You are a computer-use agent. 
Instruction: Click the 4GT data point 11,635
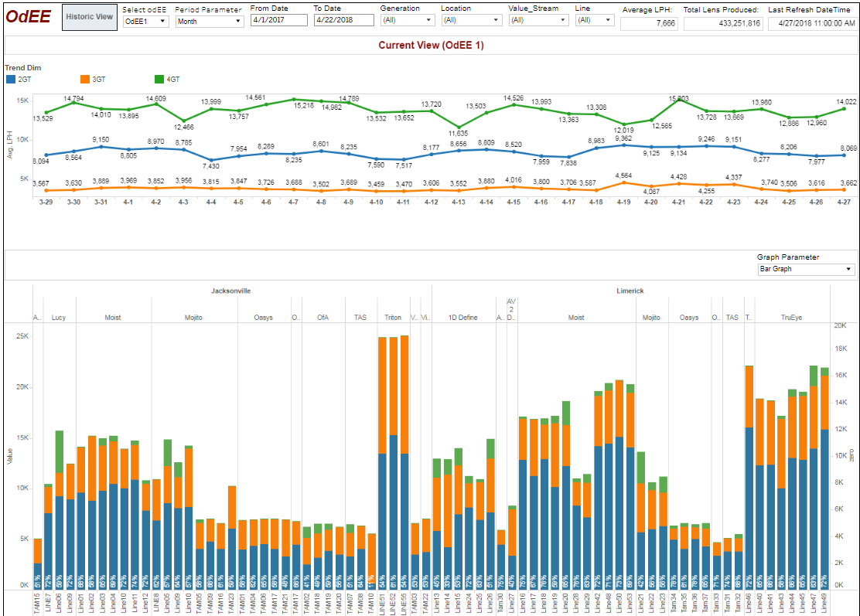click(459, 127)
